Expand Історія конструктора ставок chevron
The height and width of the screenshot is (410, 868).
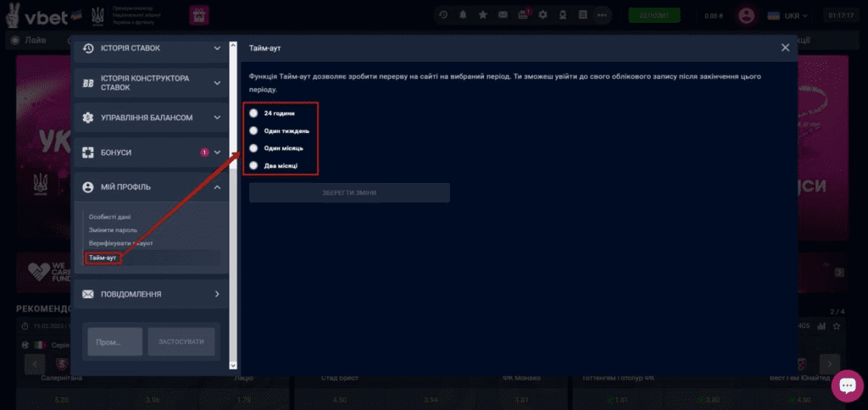[x=217, y=83]
